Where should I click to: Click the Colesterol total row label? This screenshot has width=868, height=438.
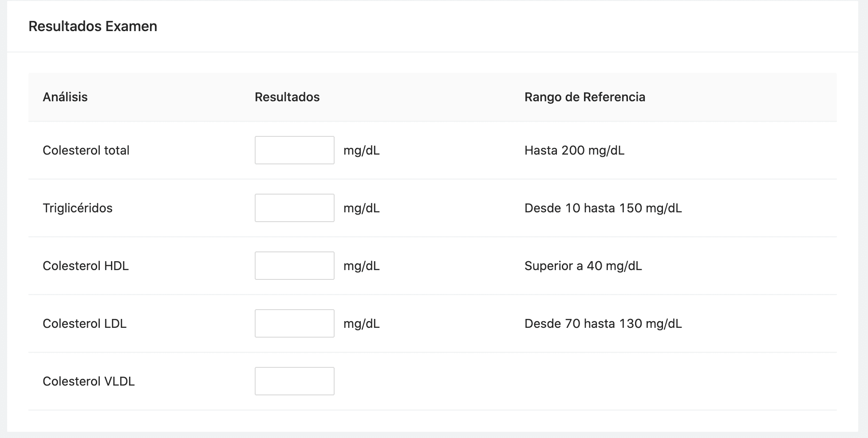[x=86, y=150]
